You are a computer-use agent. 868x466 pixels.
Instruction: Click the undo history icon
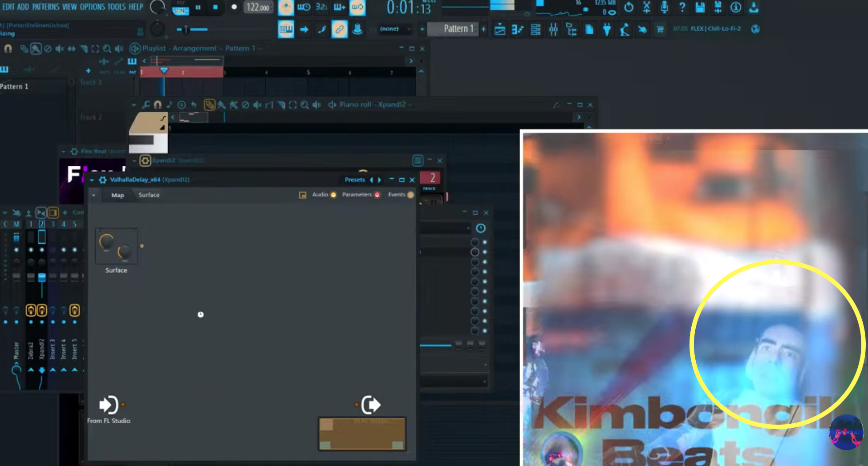[629, 7]
